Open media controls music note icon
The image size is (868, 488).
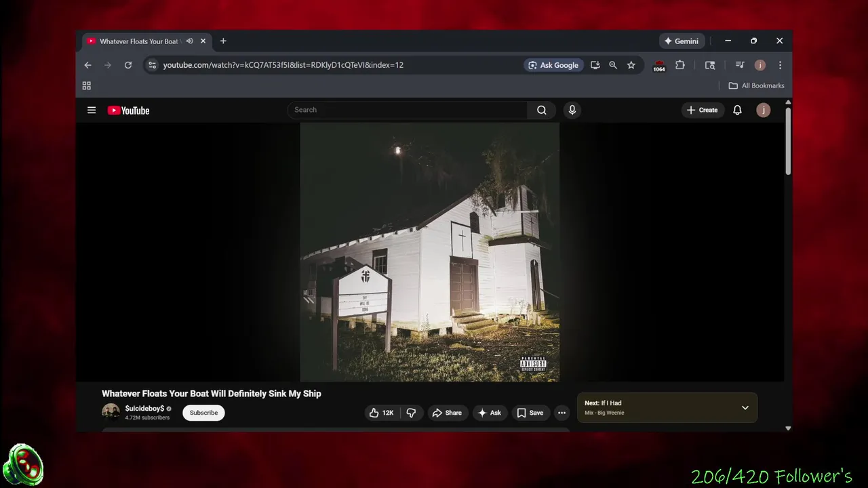tap(740, 65)
